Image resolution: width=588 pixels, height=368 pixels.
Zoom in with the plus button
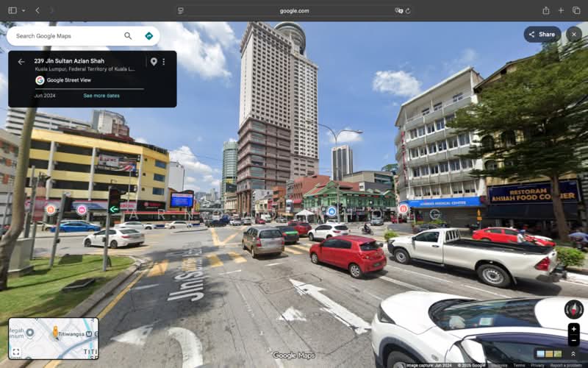574,329
